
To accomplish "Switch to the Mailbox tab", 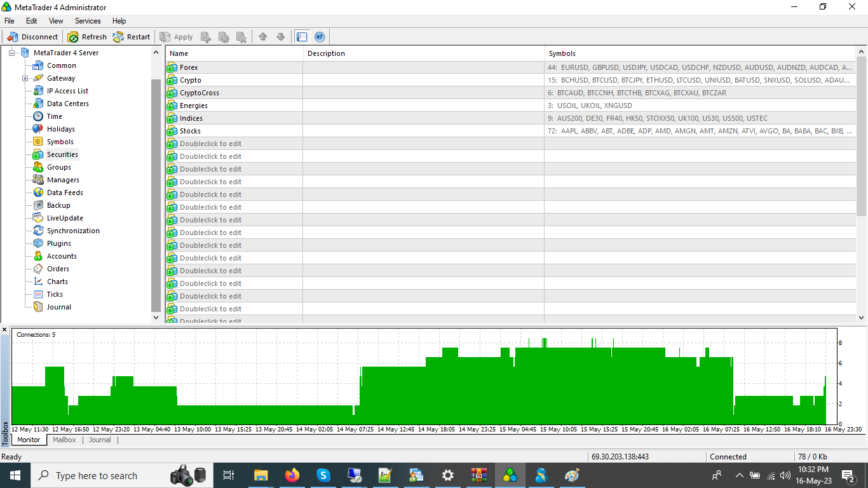I will coord(64,440).
